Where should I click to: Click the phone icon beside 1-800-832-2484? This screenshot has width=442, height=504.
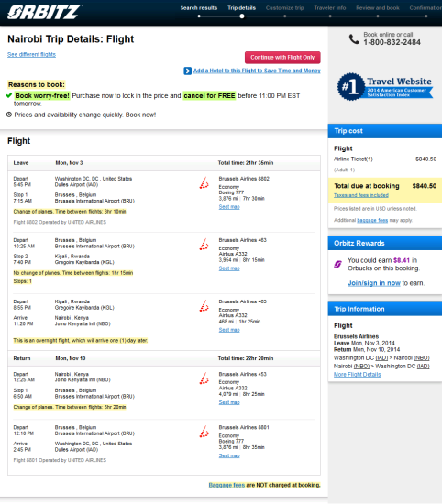coord(354,38)
